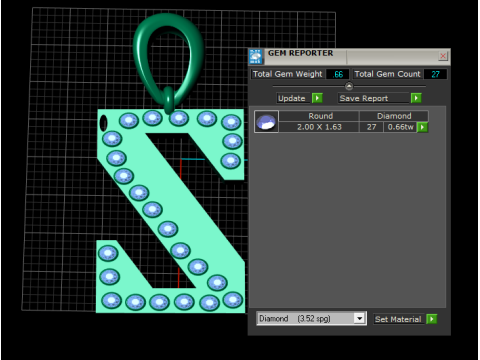Click the Diamond column header
The height and width of the screenshot is (360, 480).
coord(394,116)
